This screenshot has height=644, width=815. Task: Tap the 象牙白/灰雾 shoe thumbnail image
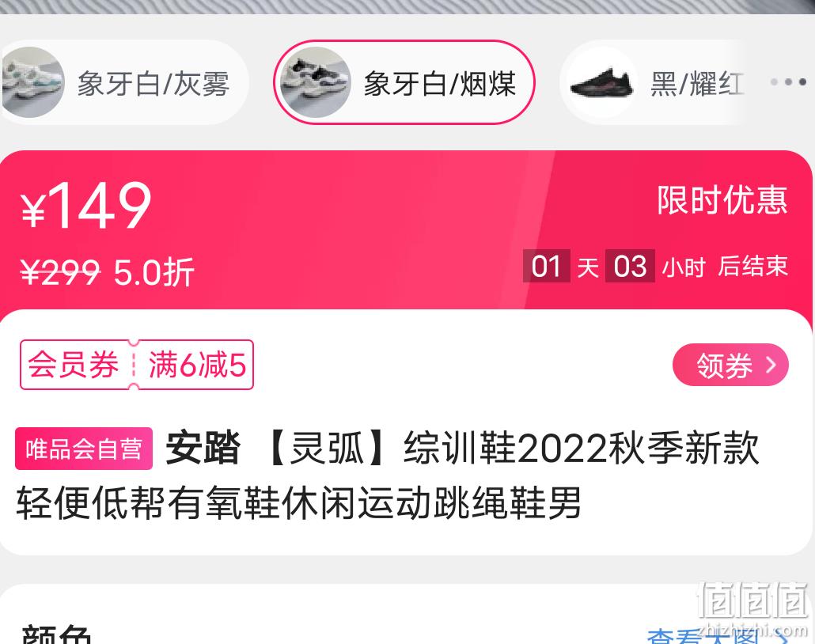[32, 82]
